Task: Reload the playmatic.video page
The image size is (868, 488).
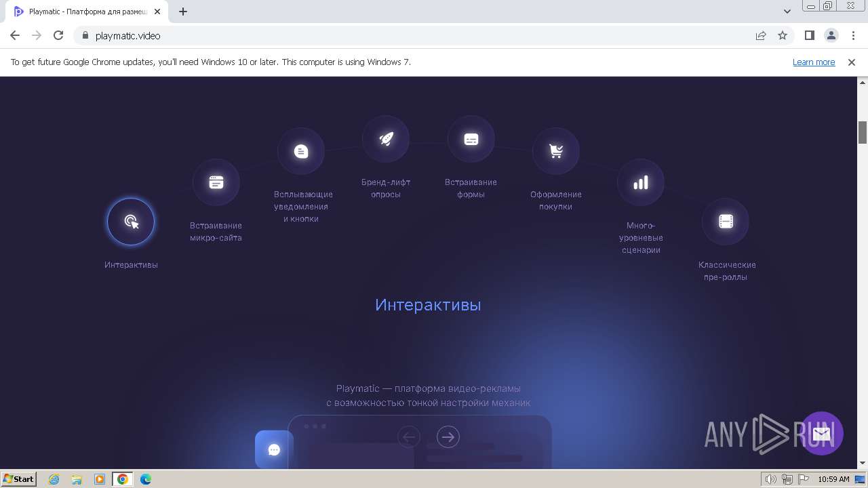Action: [58, 35]
